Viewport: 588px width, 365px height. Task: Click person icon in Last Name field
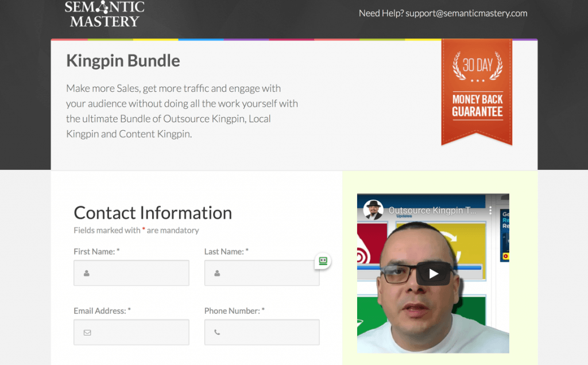(217, 273)
